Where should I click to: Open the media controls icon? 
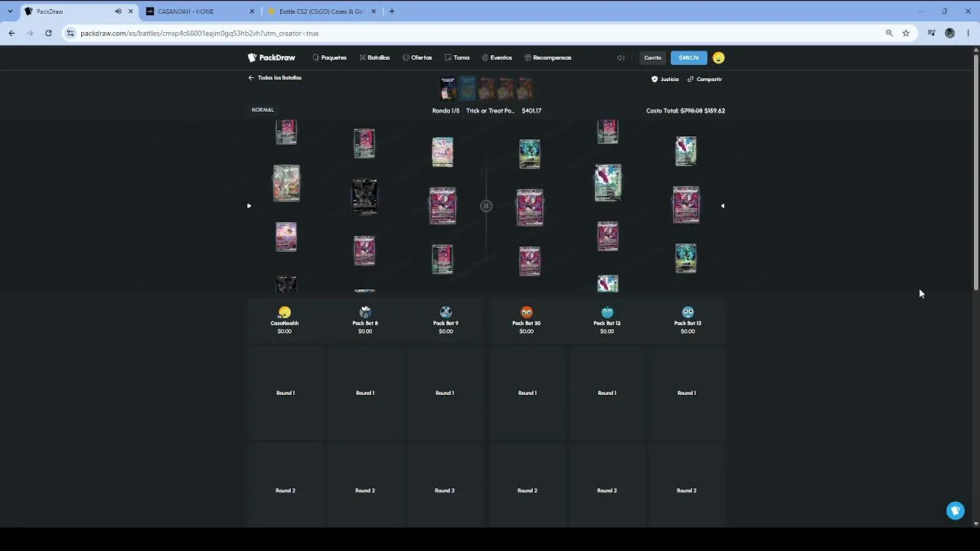coord(931,34)
